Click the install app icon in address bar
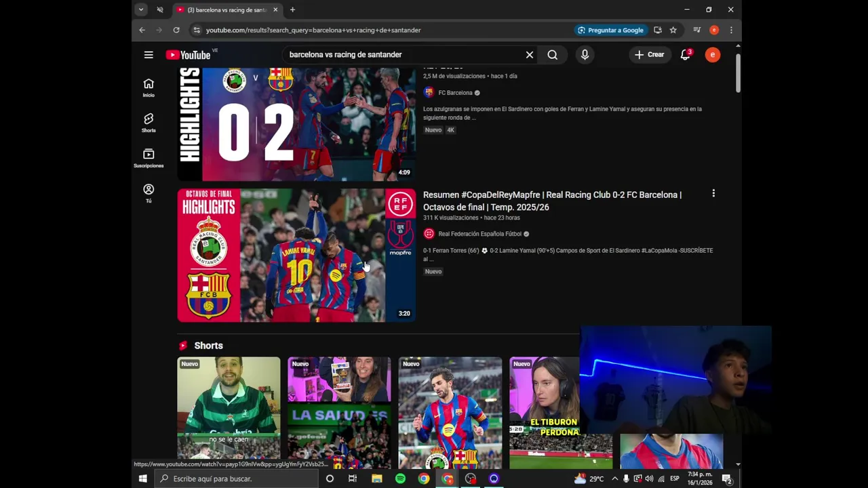 [658, 30]
